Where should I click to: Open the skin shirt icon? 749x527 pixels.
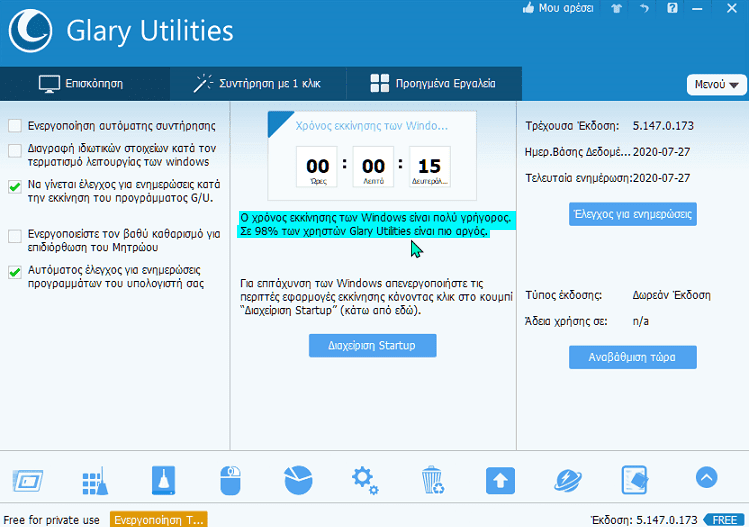point(616,9)
